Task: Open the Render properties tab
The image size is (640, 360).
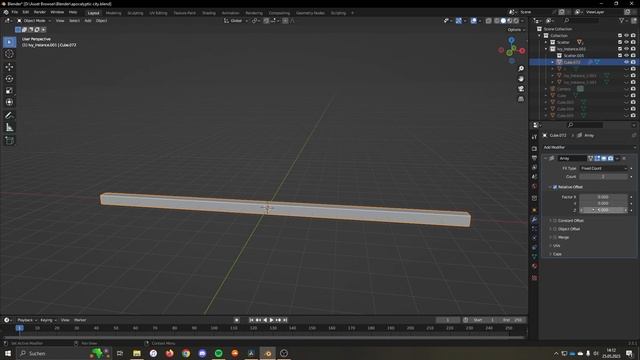Action: pyautogui.click(x=534, y=149)
